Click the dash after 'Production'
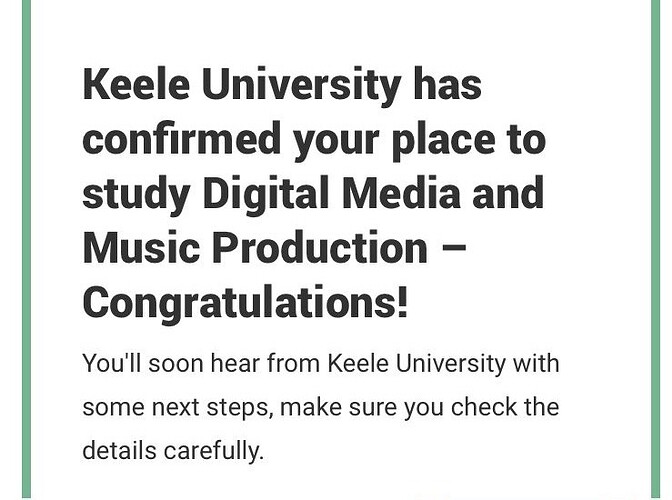The height and width of the screenshot is (500, 672). pyautogui.click(x=453, y=248)
